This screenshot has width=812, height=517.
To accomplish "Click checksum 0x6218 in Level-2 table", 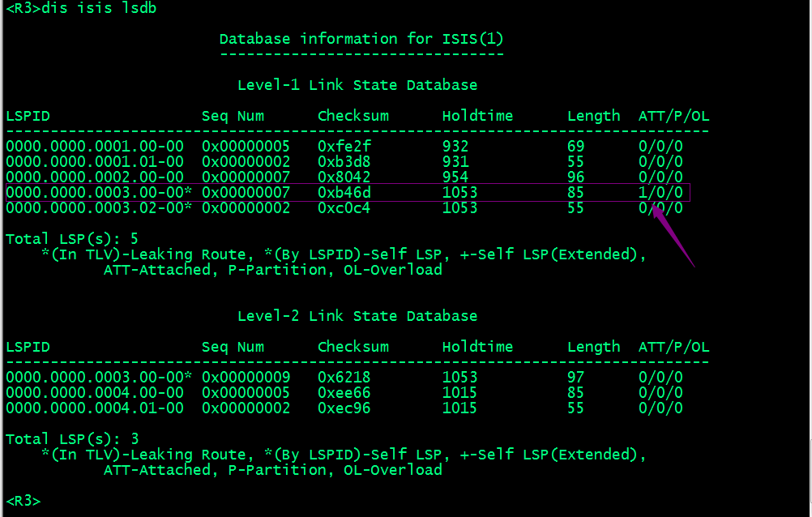I will coord(344,377).
